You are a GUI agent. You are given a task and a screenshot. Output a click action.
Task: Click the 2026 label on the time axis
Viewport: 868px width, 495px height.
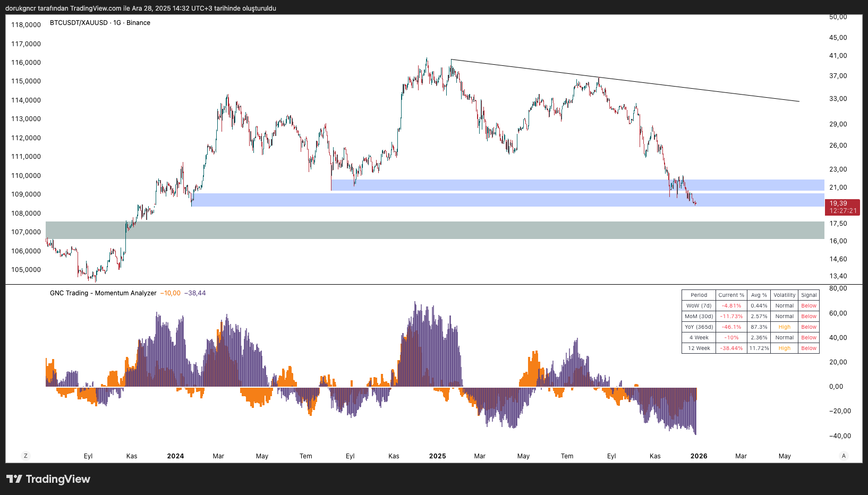click(x=699, y=456)
